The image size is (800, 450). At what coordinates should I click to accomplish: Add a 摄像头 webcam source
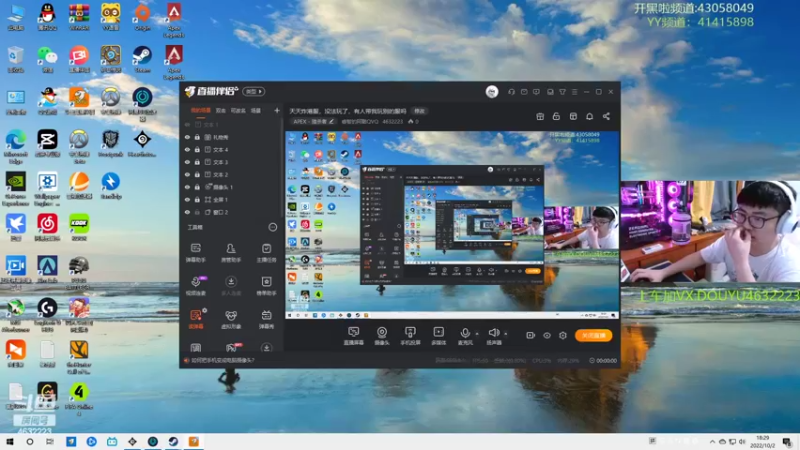[x=382, y=336]
